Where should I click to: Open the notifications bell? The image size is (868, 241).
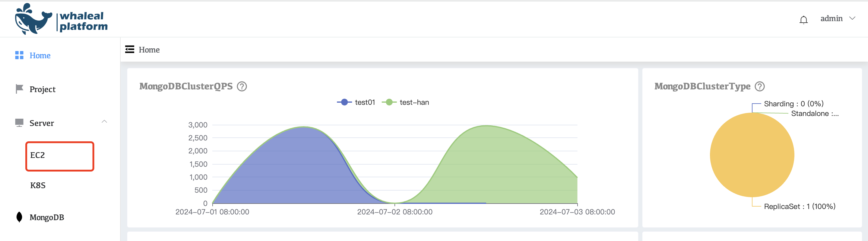tap(803, 20)
